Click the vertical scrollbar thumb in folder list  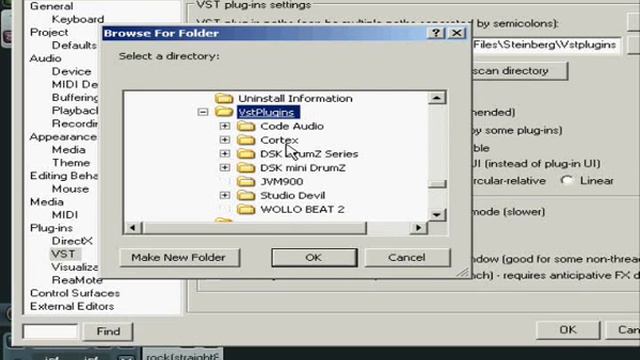tap(437, 184)
